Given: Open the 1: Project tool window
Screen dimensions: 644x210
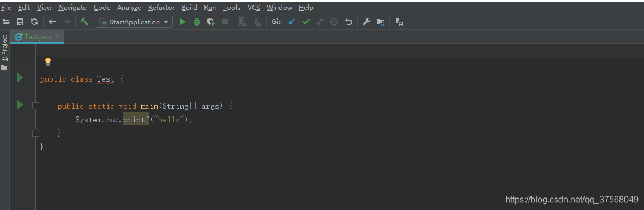Looking at the screenshot, I should tap(4, 52).
